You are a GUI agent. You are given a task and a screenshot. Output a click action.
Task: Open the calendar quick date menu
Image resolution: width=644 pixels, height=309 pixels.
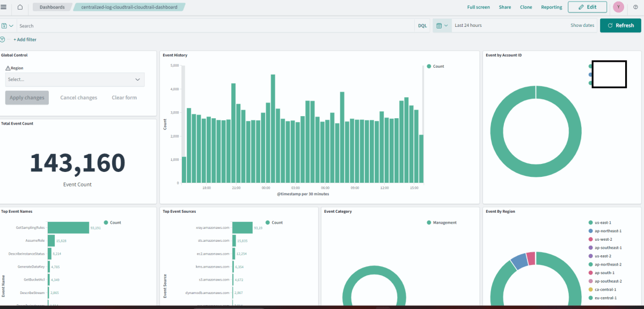(x=442, y=25)
